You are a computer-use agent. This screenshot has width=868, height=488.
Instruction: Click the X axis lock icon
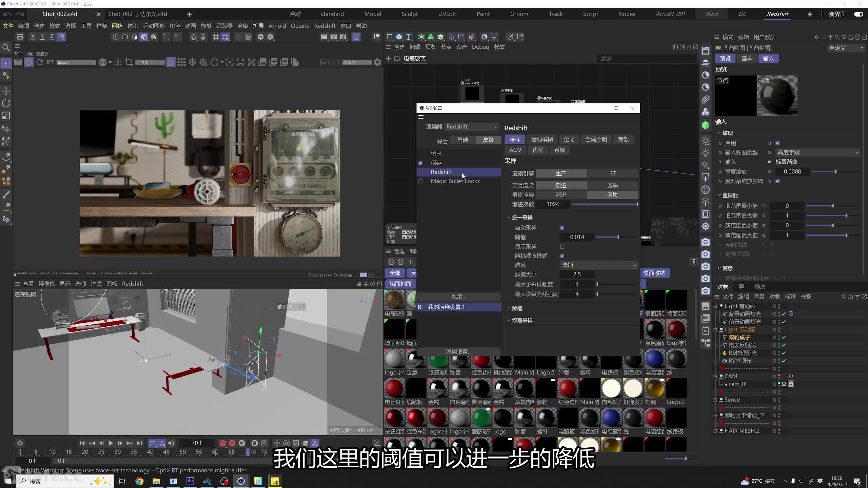[x=33, y=37]
